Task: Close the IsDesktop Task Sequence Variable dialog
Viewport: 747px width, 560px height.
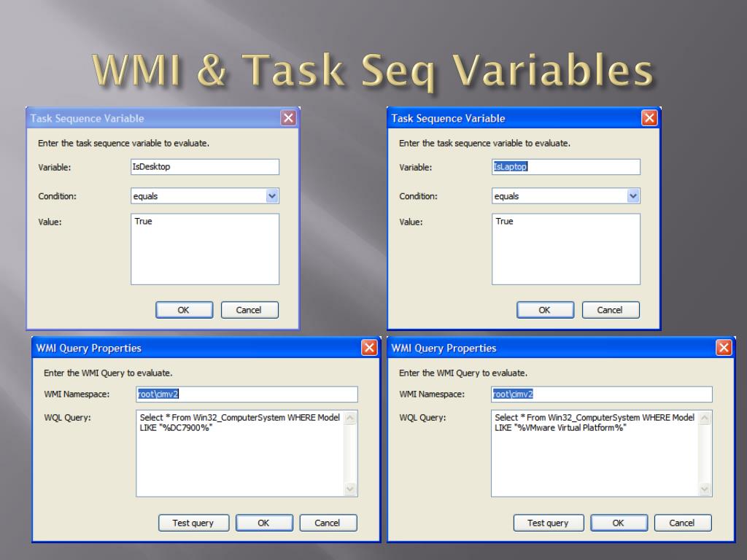Action: point(288,118)
